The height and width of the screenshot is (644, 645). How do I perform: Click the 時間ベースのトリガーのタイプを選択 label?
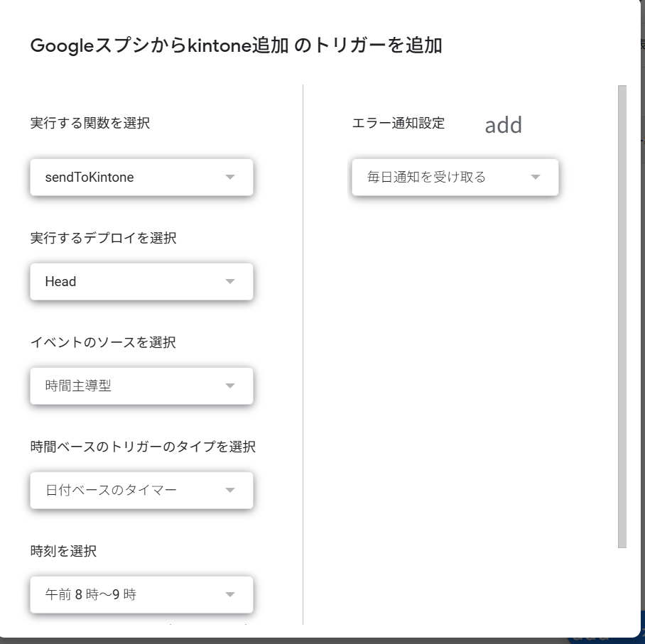point(143,447)
